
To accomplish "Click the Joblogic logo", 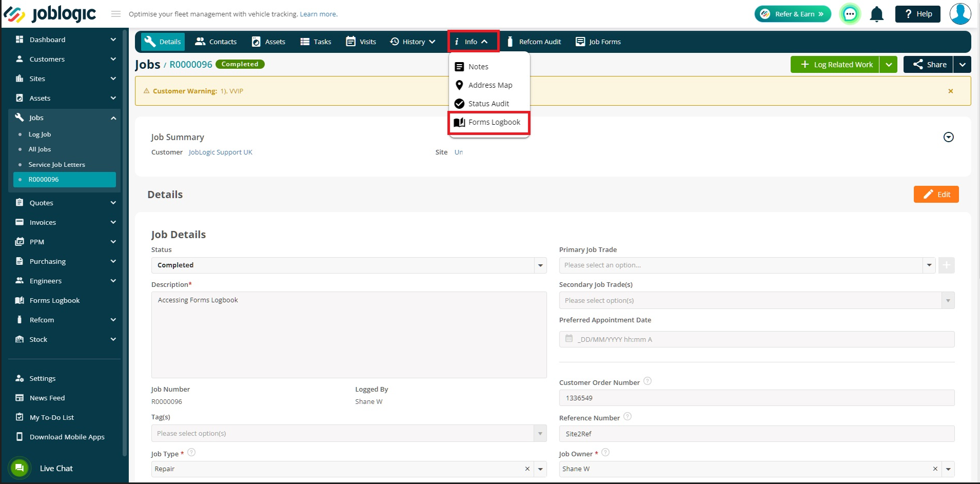I will 50,14.
